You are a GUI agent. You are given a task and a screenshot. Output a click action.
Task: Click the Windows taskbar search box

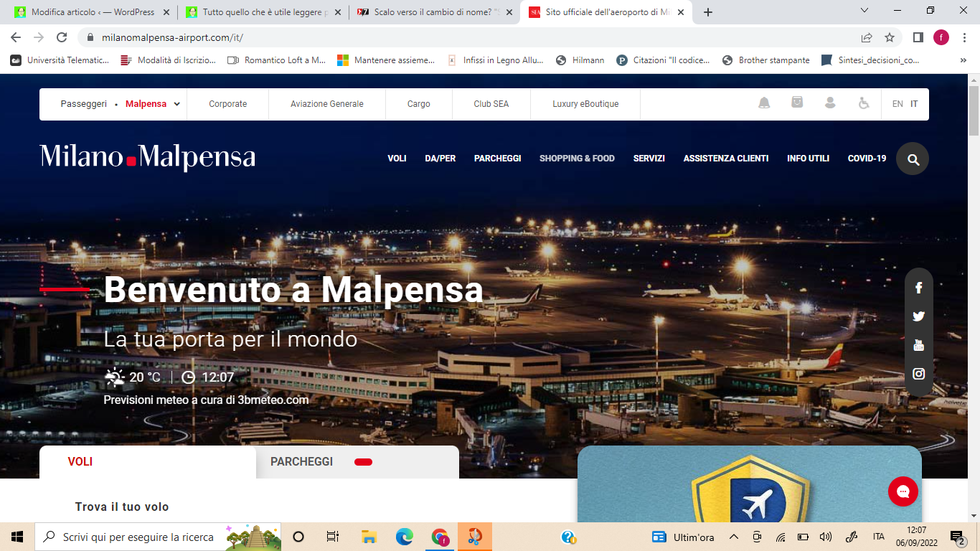tap(159, 537)
